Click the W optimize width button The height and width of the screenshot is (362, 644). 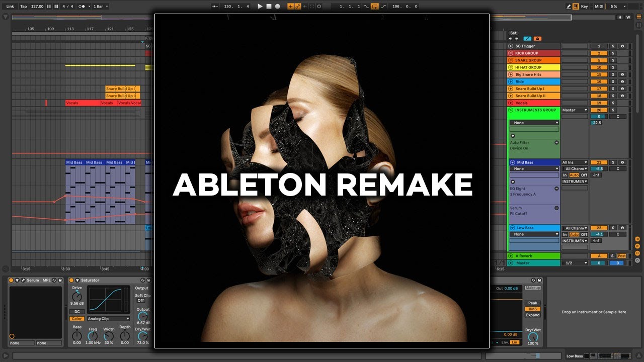(628, 17)
